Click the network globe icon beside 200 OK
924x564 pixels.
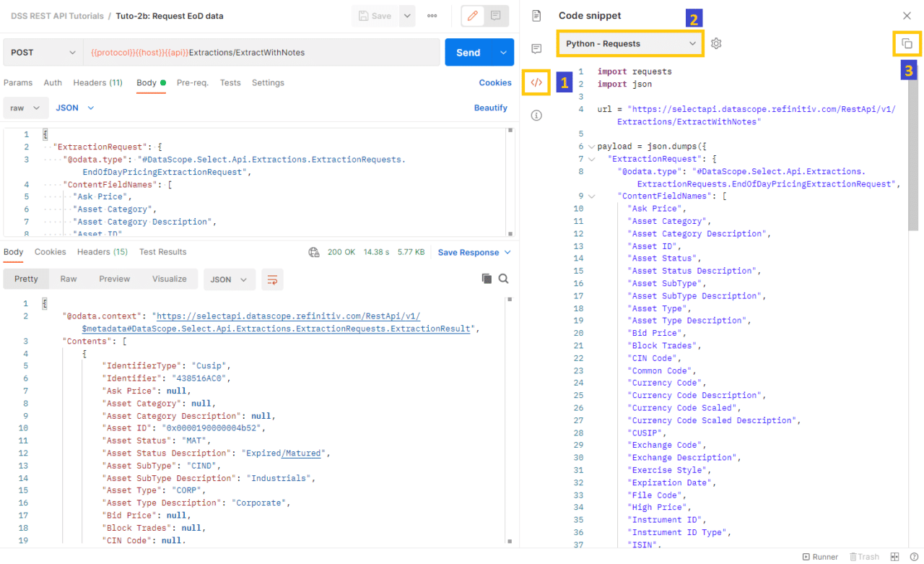314,252
